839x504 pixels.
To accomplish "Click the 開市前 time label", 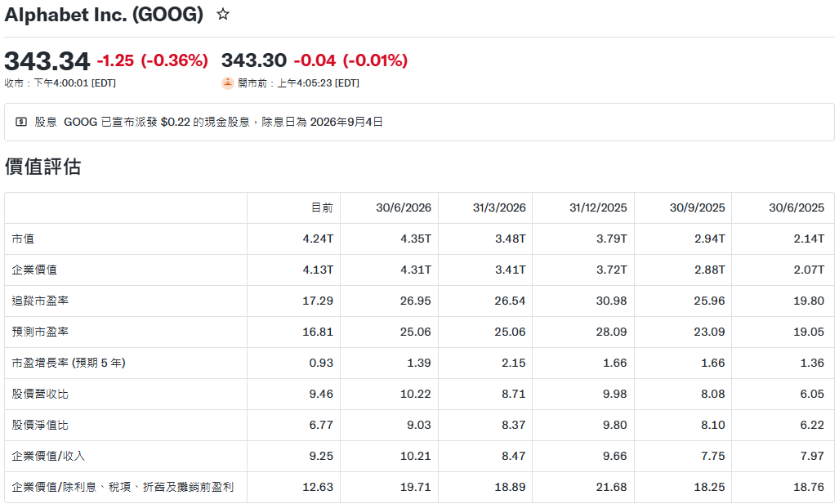I will click(298, 83).
